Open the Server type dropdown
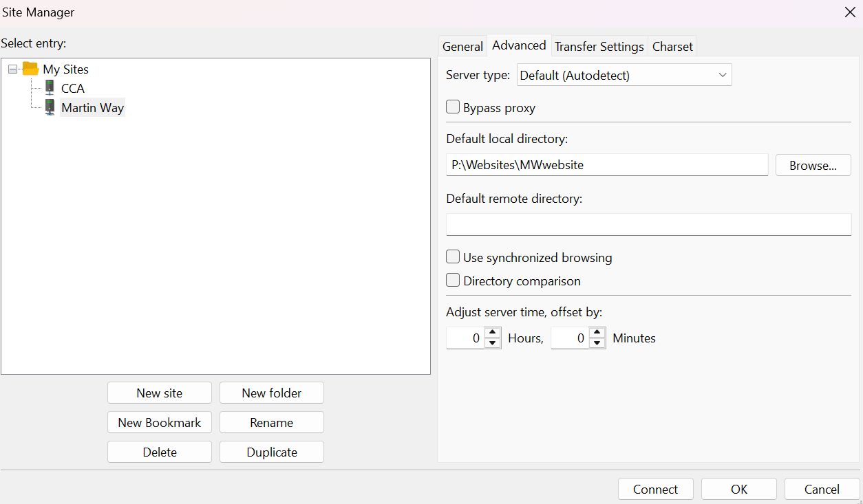The width and height of the screenshot is (863, 504). [x=624, y=75]
